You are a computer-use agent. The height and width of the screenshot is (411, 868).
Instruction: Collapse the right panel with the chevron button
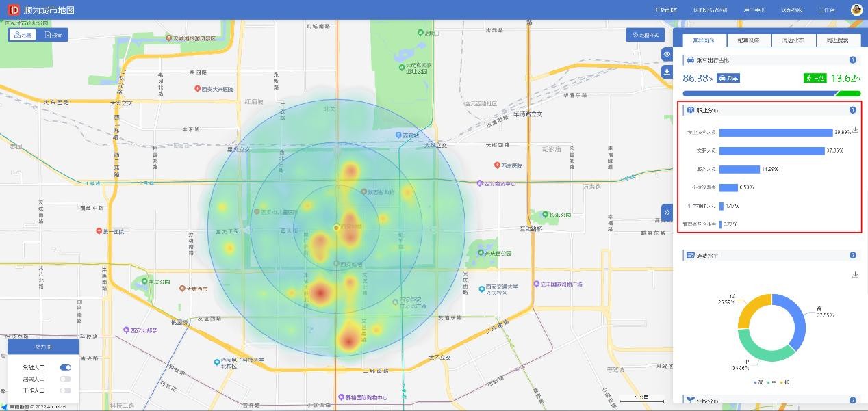(x=667, y=212)
